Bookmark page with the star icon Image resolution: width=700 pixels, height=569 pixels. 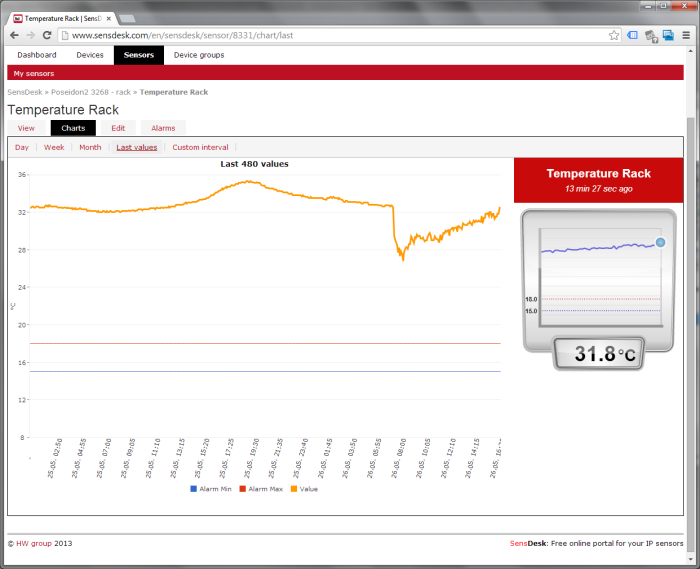pos(614,35)
